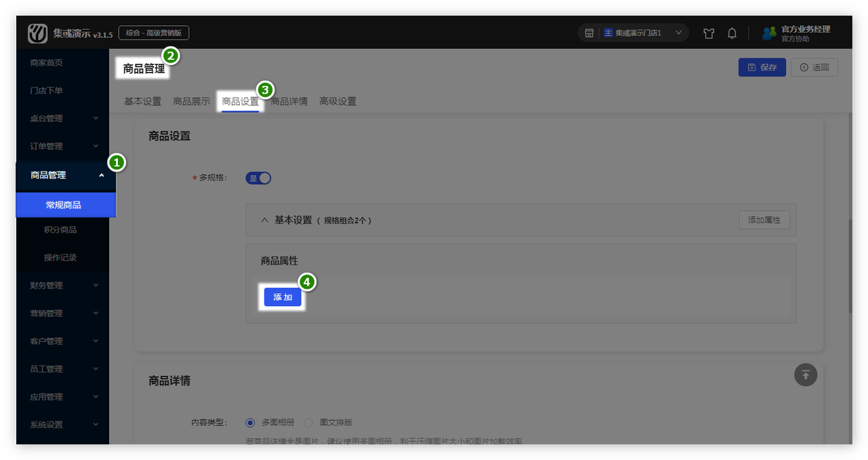The height and width of the screenshot is (460, 868).
Task: Expand the 营销管理 sidebar menu
Action: pos(62,313)
